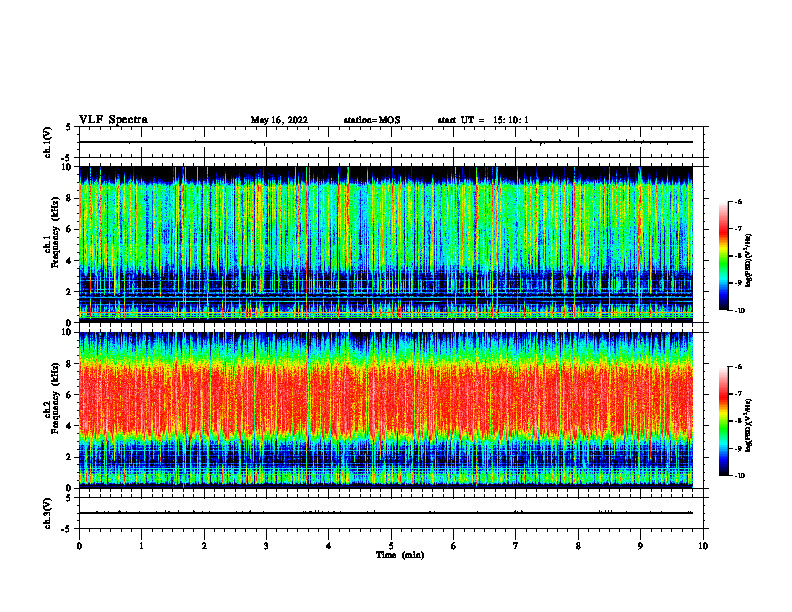Click time axis tick label "9"

coord(640,546)
